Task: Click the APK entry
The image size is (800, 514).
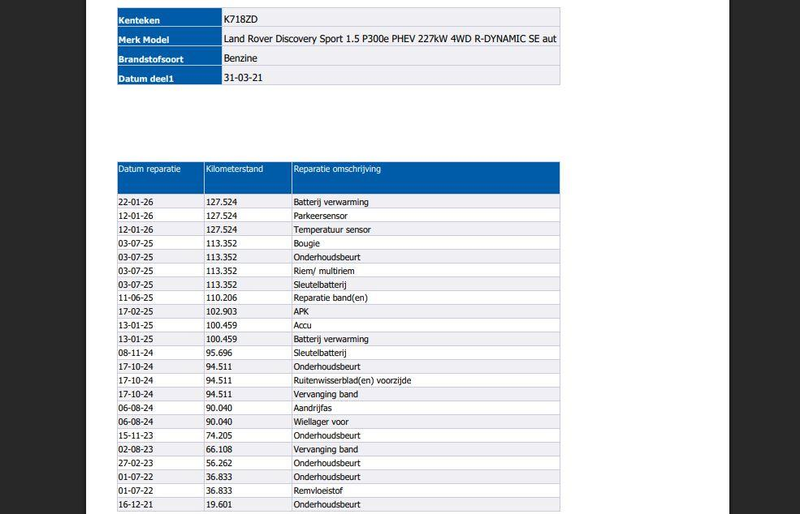Action: [x=301, y=311]
